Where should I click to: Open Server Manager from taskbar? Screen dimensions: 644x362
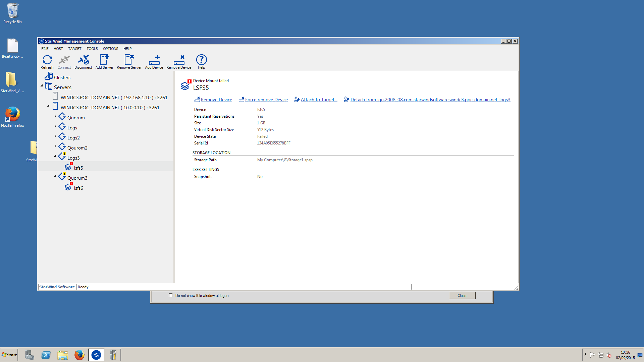pos(29,355)
